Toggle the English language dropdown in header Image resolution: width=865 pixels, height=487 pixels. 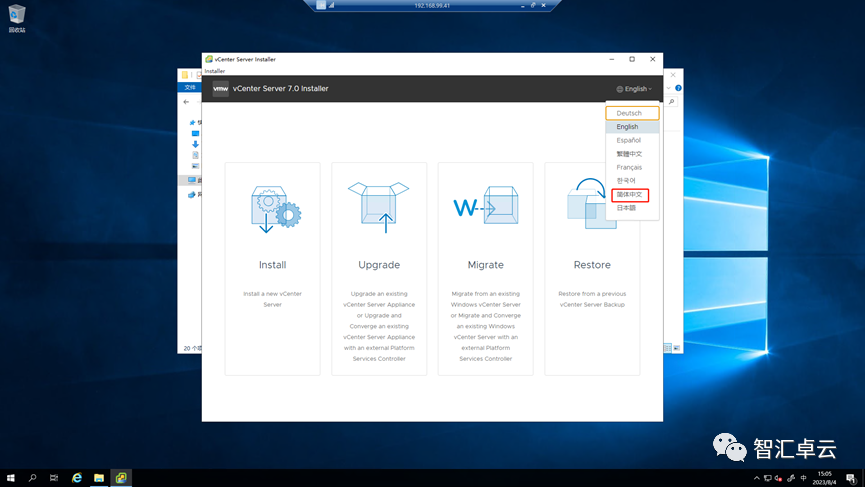tap(634, 89)
